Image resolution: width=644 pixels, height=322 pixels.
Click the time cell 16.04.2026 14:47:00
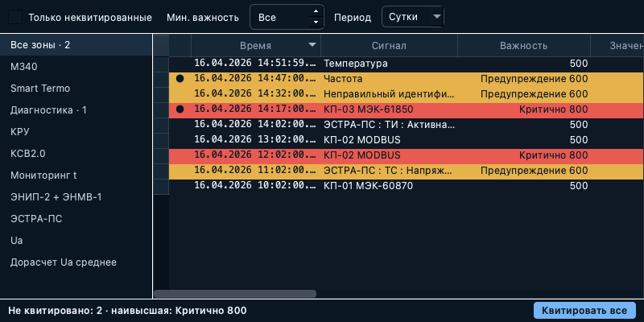click(255, 79)
